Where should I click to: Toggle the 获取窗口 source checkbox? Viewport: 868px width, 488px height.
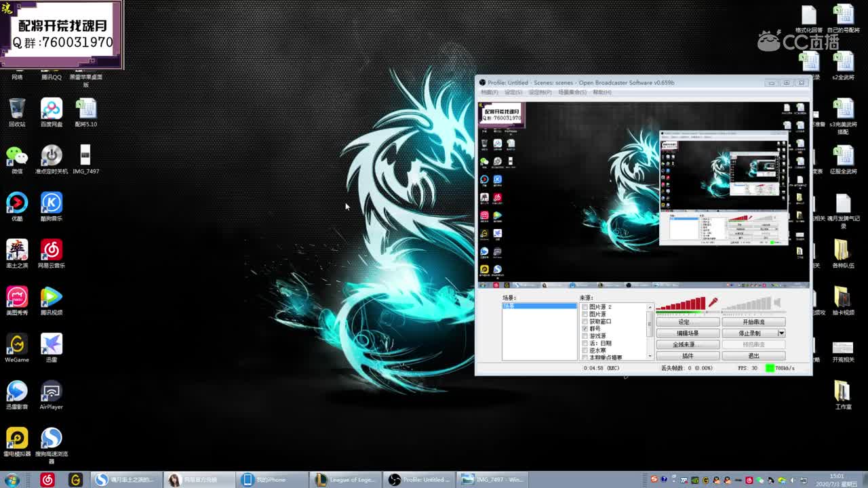[585, 321]
